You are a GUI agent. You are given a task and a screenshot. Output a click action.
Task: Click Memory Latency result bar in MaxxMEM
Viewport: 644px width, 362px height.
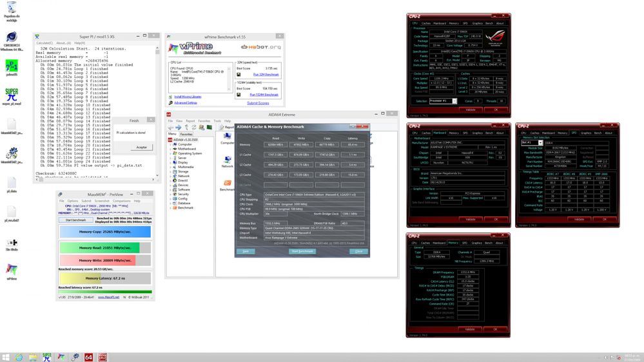coord(105,278)
